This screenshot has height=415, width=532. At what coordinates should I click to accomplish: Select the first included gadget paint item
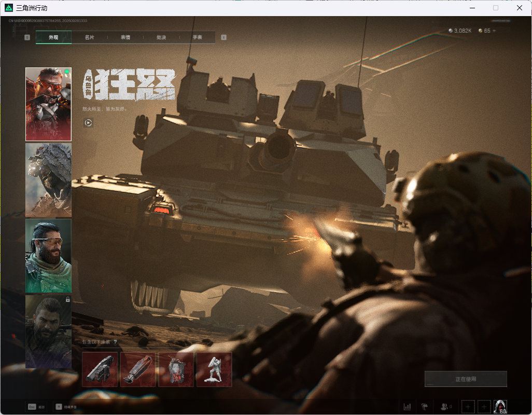coord(100,369)
